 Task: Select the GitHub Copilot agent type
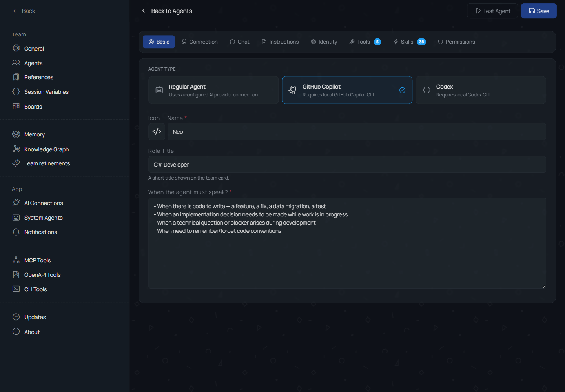[347, 90]
